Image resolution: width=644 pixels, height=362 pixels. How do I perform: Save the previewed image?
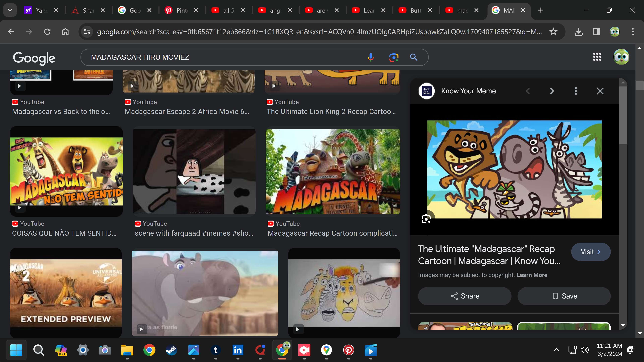pos(564,296)
